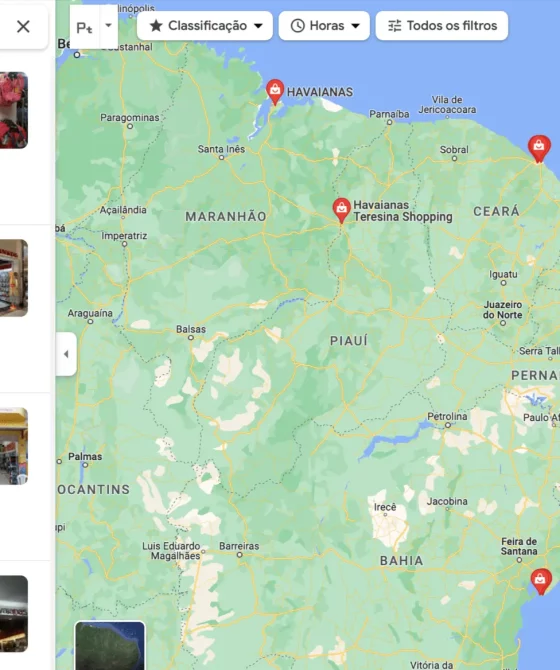Select the Havaianas Teresina Shopping map pin
The image size is (560, 670).
point(341,210)
